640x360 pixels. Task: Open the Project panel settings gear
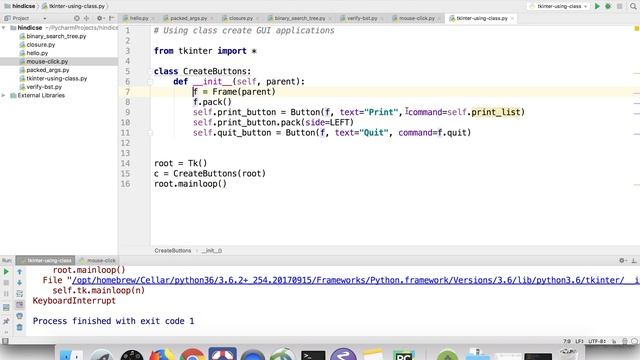(99, 18)
